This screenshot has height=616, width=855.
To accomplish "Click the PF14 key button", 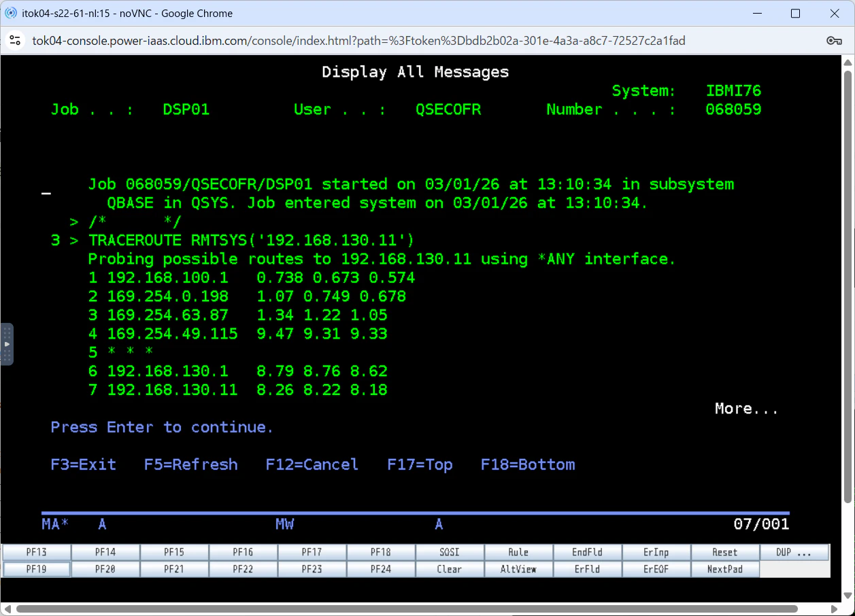I will 105,552.
